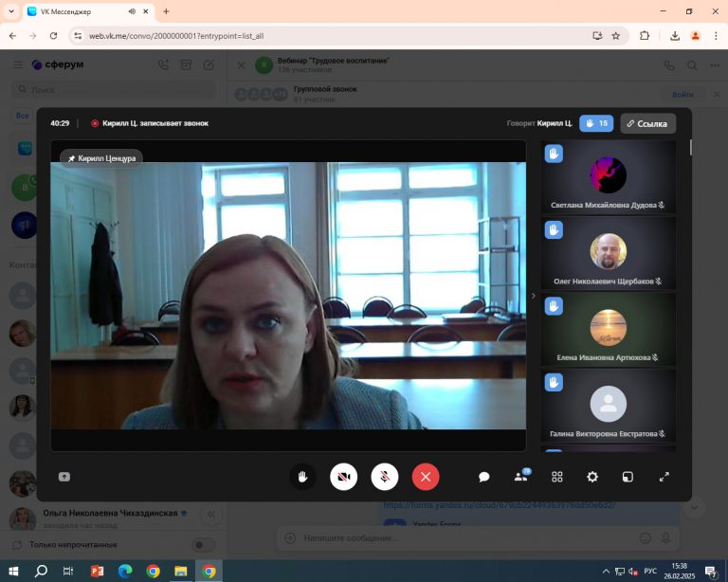Open the call chat
This screenshot has height=582, width=728.
483,477
